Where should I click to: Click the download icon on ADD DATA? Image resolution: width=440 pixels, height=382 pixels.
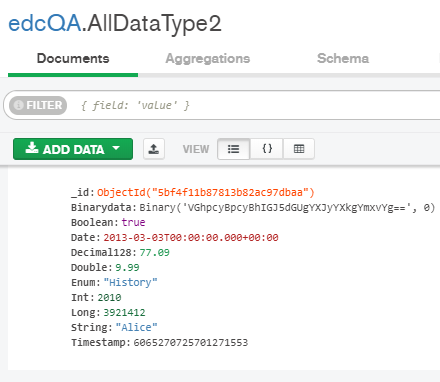point(32,148)
